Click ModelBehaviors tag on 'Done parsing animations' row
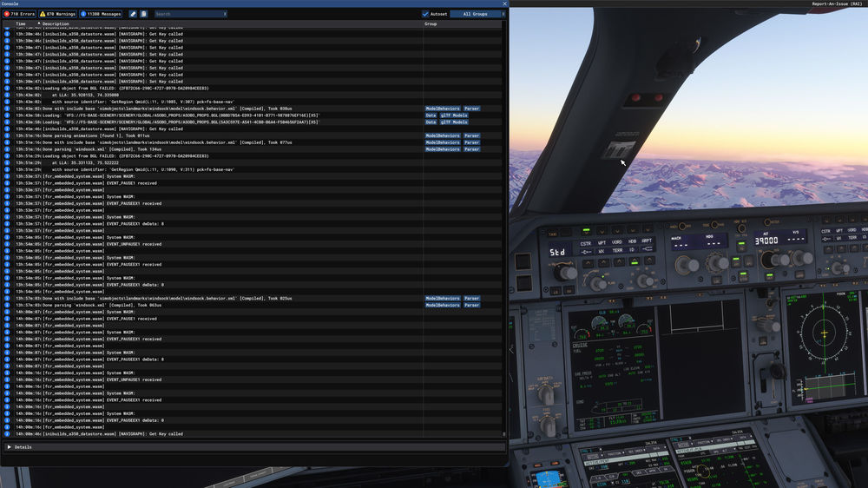The height and width of the screenshot is (488, 868). (443, 135)
